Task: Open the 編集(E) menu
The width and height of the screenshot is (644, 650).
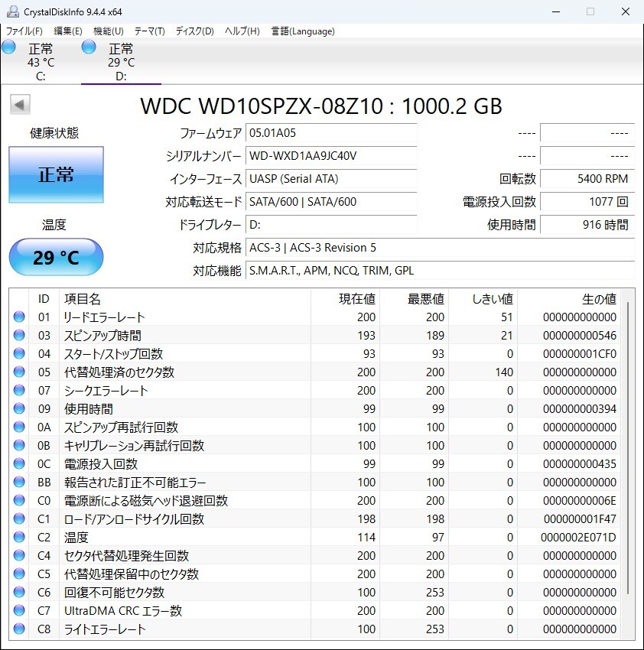Action: coord(68,31)
